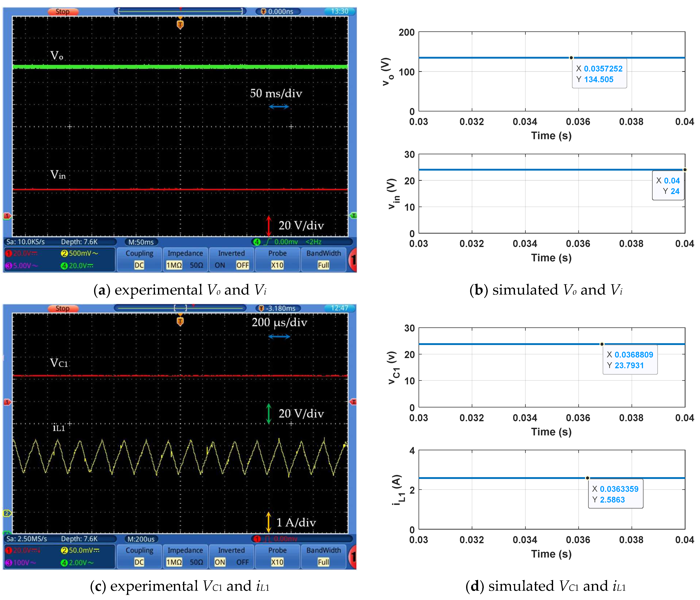Viewport: 700px width, 600px height.
Task: Click orange trigger position marker in lower scope
Action: 180,321
